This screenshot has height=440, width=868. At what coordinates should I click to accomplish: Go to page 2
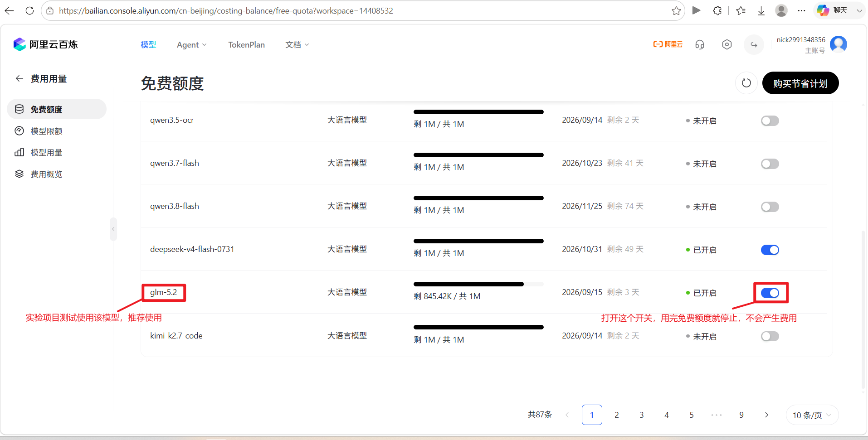[x=617, y=415]
